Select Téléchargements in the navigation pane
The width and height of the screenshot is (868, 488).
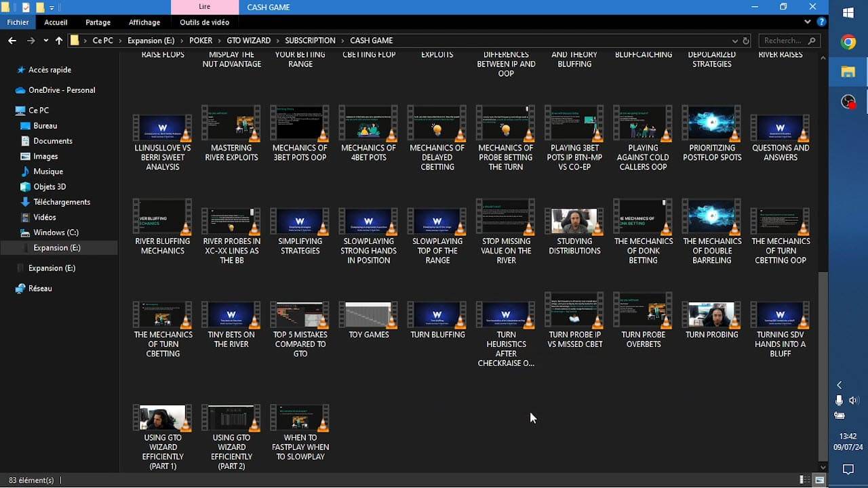(x=62, y=202)
